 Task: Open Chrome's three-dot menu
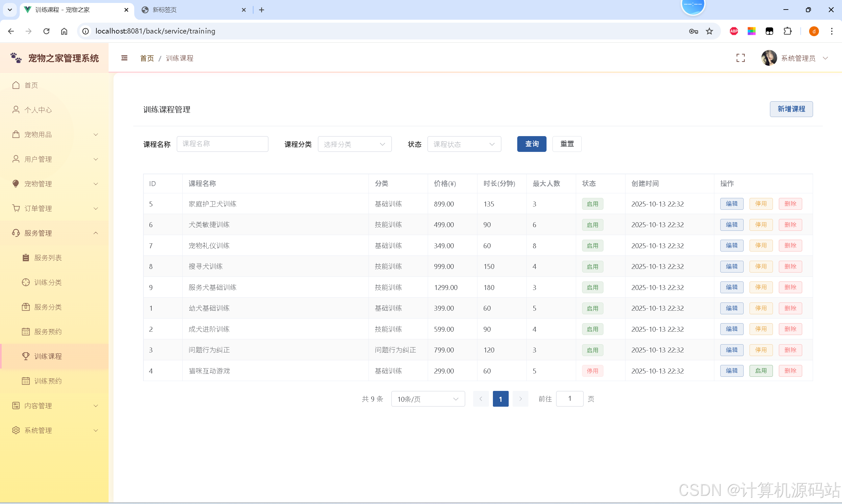coord(831,31)
